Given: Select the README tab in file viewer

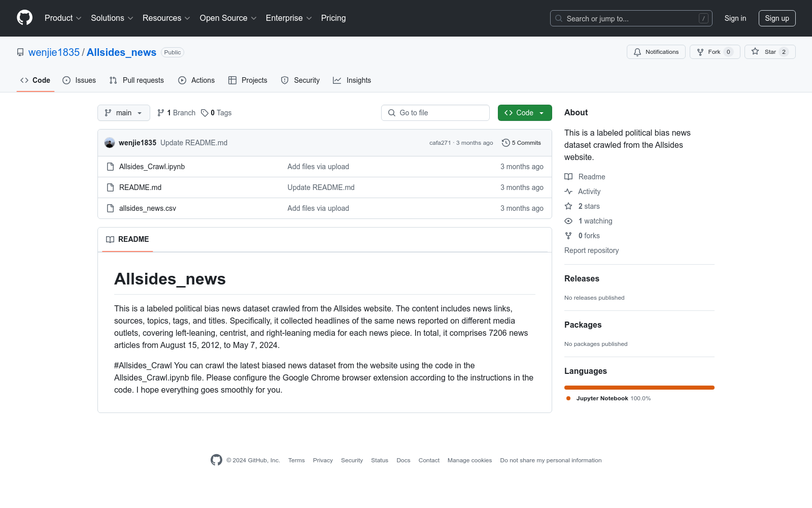Looking at the screenshot, I should (x=127, y=239).
